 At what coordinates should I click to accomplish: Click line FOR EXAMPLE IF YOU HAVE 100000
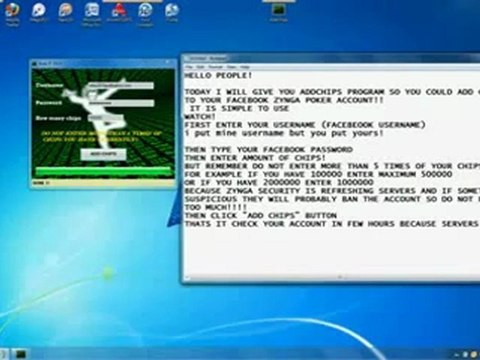tap(318, 174)
